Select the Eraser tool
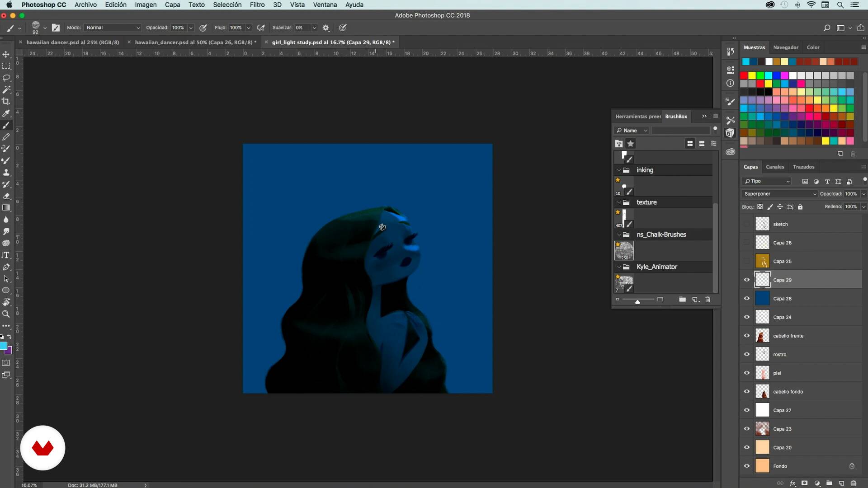The image size is (868, 488). [x=6, y=196]
